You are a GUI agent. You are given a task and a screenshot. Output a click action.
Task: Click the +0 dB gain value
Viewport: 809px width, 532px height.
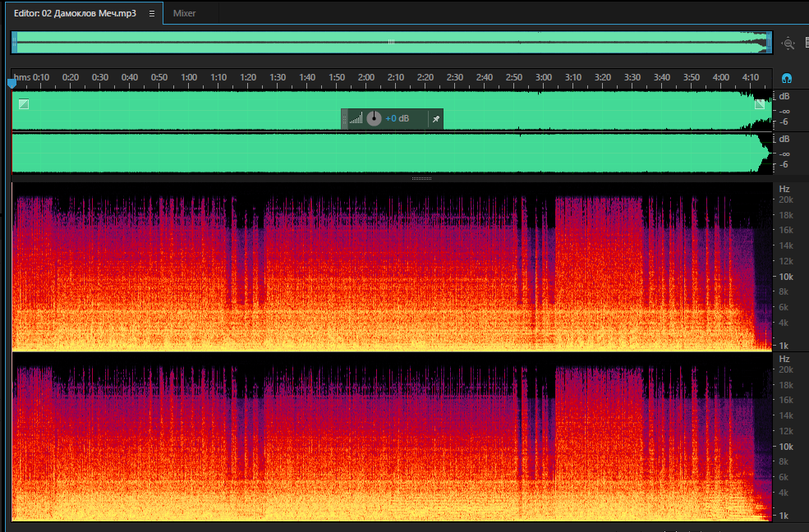(x=398, y=118)
